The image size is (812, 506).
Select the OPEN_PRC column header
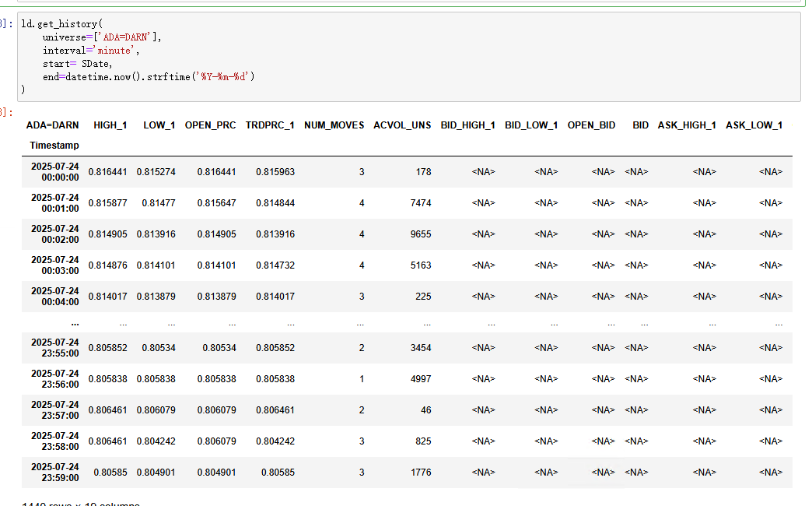click(x=210, y=125)
